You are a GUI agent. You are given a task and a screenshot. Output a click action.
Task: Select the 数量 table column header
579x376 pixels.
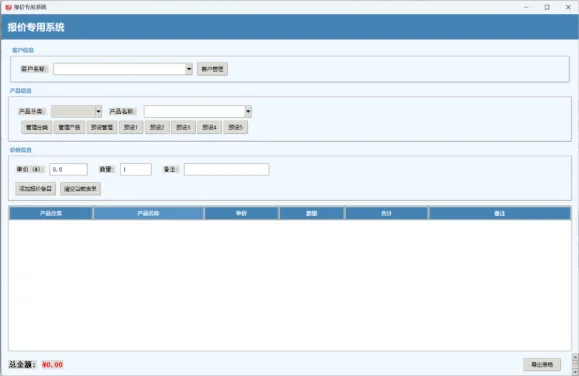312,213
